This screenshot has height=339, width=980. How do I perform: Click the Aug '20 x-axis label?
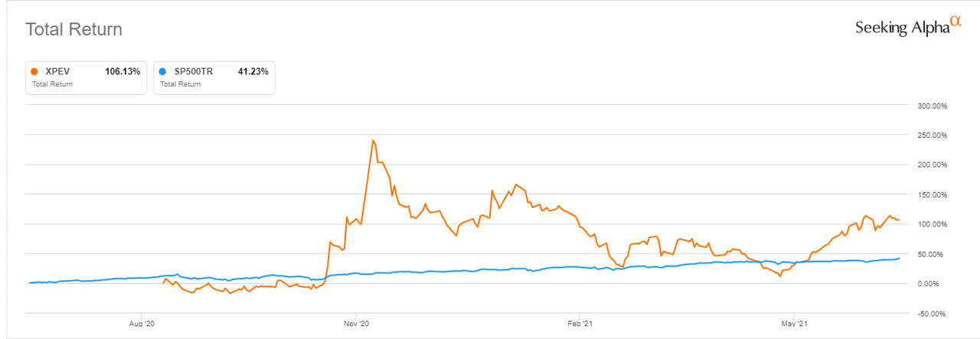tap(142, 324)
